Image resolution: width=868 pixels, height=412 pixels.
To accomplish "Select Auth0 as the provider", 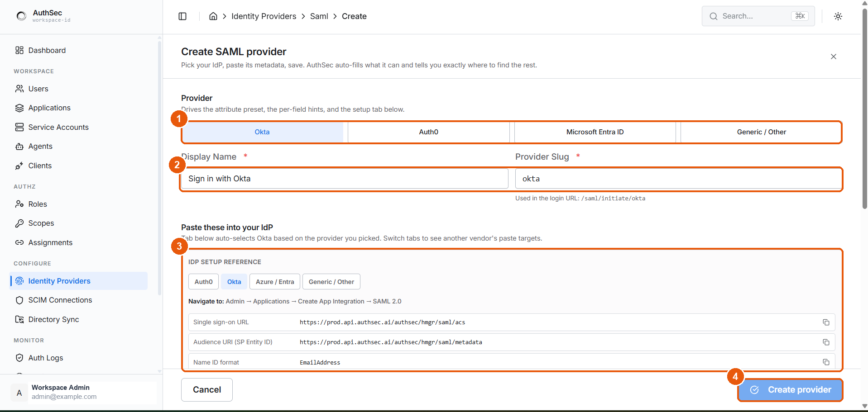I will pos(428,132).
